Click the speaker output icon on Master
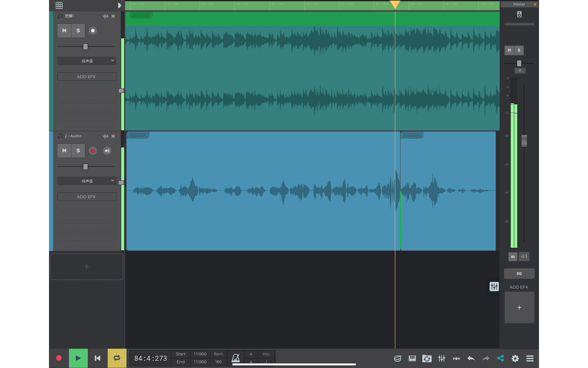588x368 pixels. (519, 15)
